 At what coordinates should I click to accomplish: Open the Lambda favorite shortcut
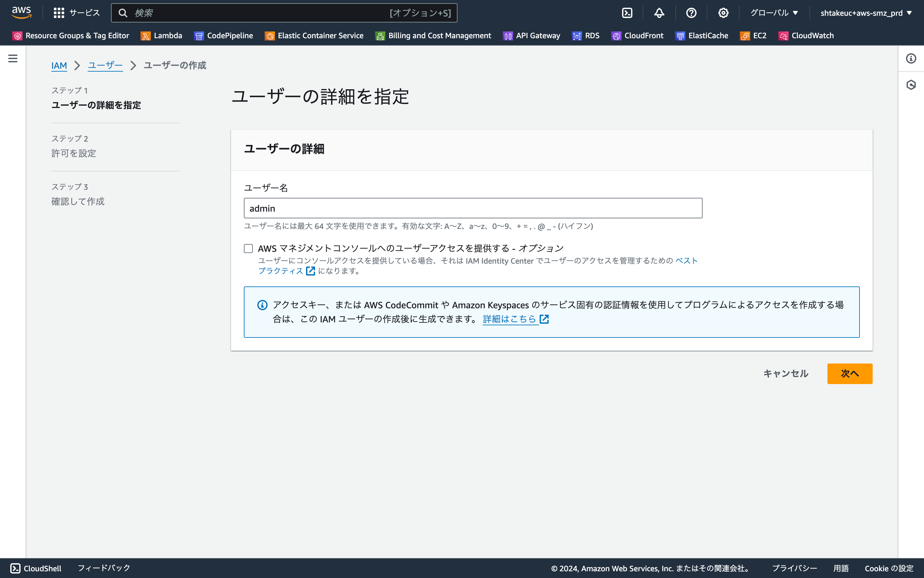click(161, 36)
